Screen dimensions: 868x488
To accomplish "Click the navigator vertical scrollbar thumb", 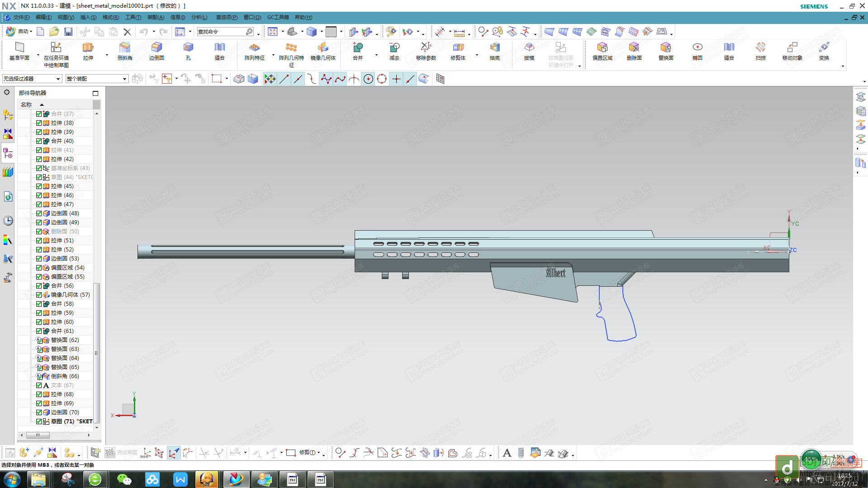I will click(96, 353).
